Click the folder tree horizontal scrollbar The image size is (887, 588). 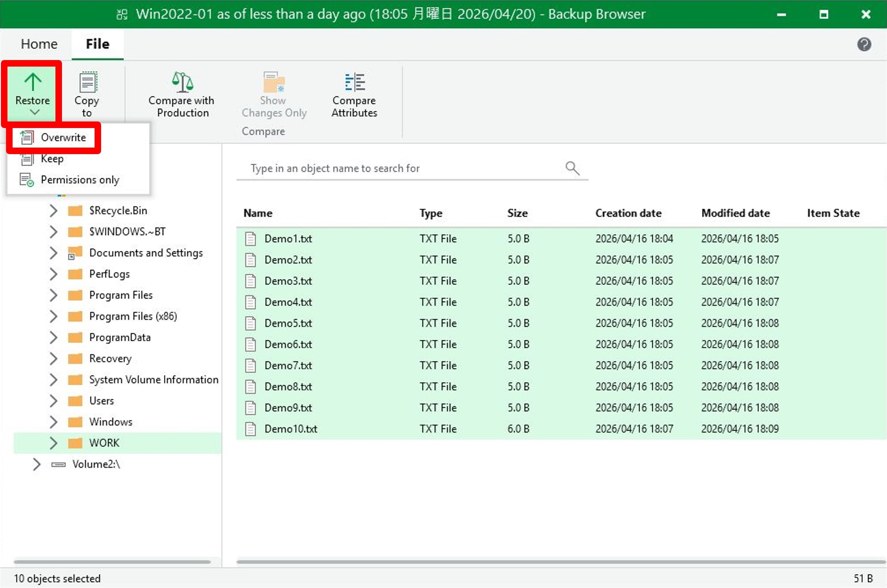point(112,562)
